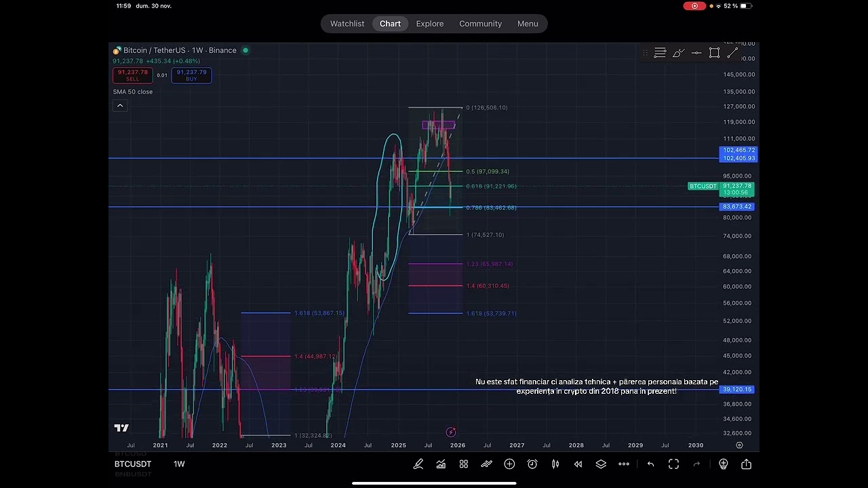This screenshot has width=868, height=488.
Task: Tap the add symbol plus-circle icon
Action: tap(509, 464)
